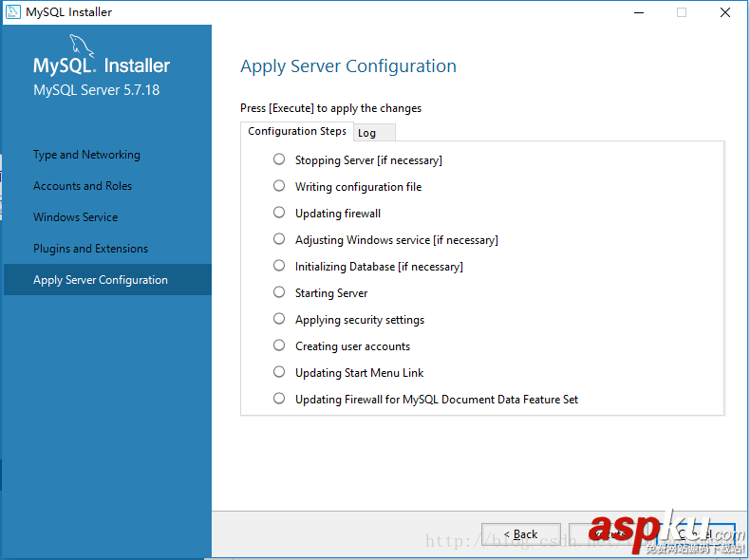Open Plugins and Extensions sidebar item
The width and height of the screenshot is (750, 560).
tap(91, 249)
